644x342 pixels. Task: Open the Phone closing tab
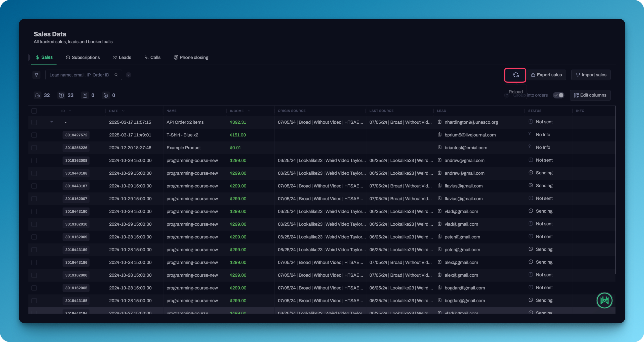point(191,58)
